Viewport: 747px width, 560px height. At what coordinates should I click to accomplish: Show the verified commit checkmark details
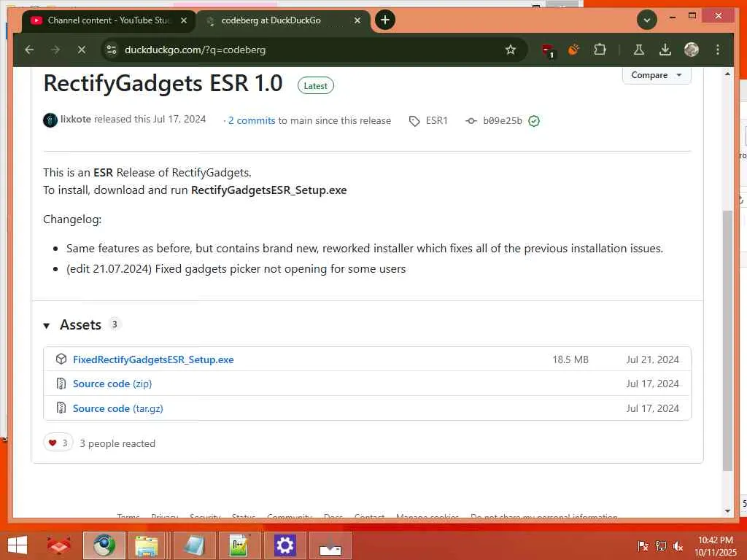(534, 121)
